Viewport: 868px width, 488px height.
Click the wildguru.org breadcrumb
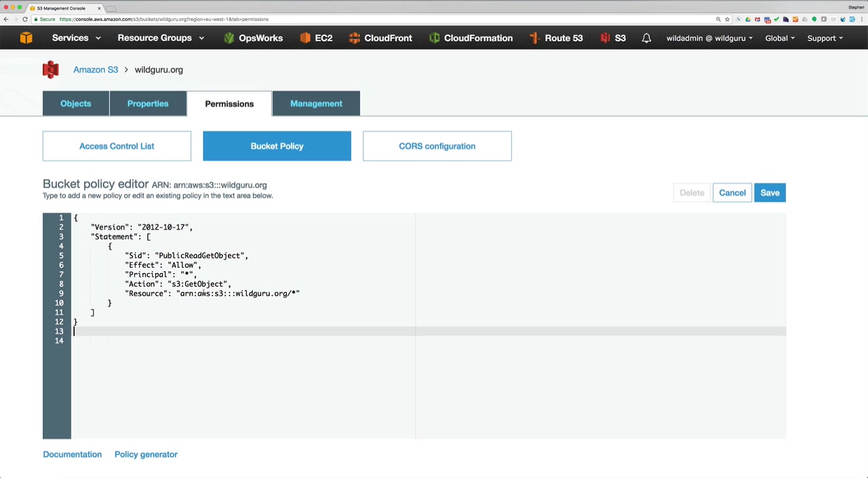[159, 70]
